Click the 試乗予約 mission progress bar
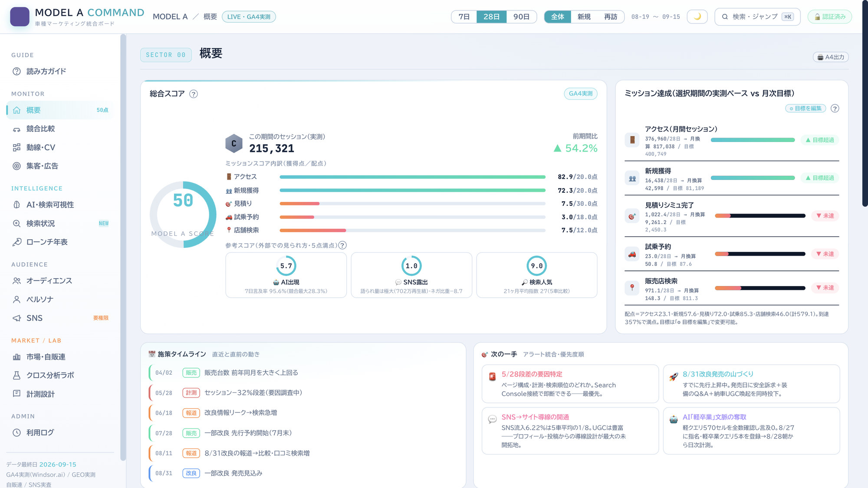The width and height of the screenshot is (868, 488). [x=760, y=254]
